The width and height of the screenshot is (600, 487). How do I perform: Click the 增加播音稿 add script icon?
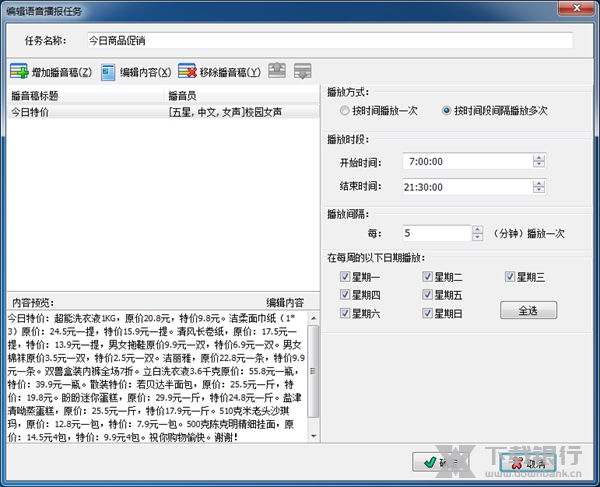click(20, 72)
